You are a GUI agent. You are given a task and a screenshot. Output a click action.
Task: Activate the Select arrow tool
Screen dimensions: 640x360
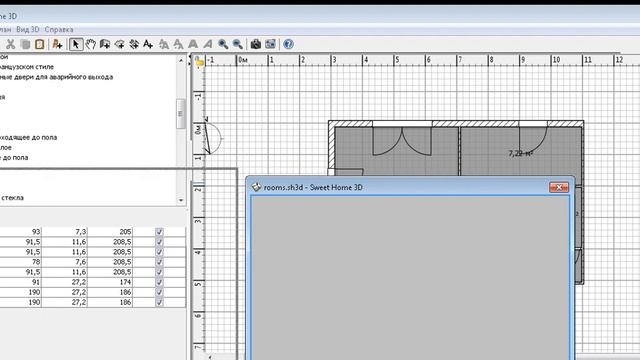[76, 44]
